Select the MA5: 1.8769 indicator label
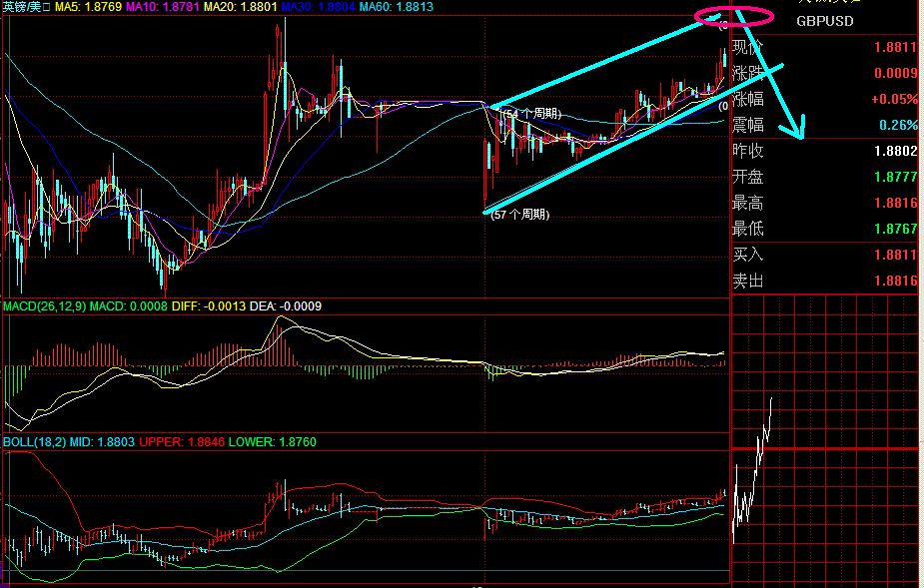This screenshot has width=924, height=588. (88, 7)
